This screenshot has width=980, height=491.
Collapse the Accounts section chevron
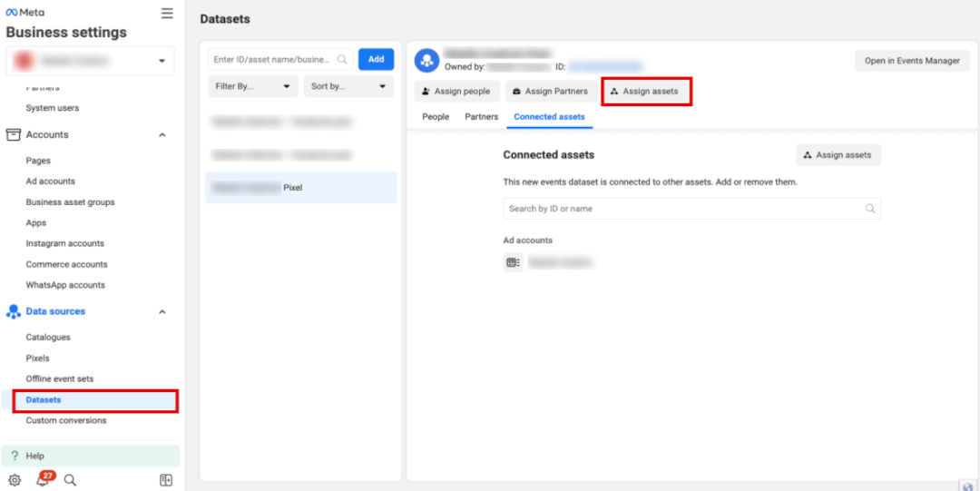tap(162, 135)
